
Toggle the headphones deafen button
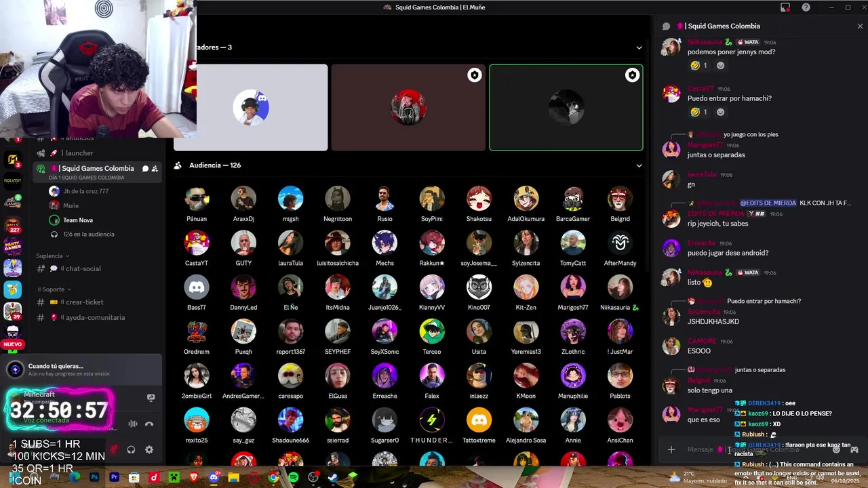[131, 449]
